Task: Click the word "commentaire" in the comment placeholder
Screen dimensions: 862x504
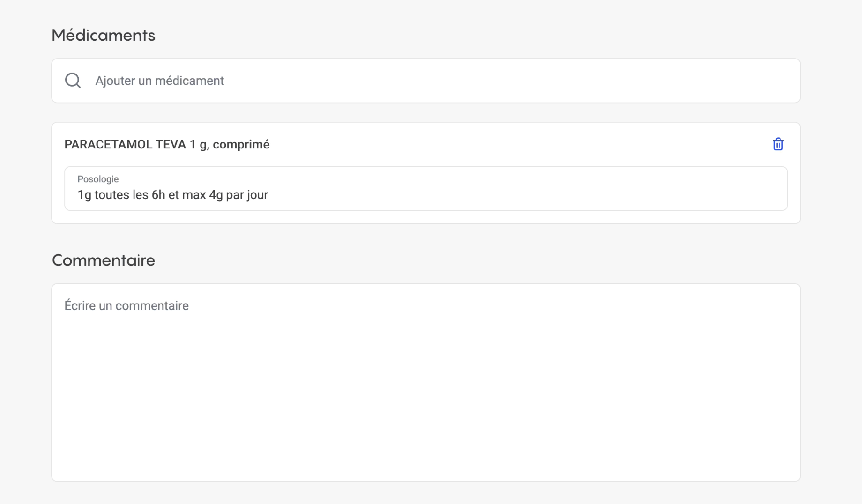Action: (x=152, y=305)
